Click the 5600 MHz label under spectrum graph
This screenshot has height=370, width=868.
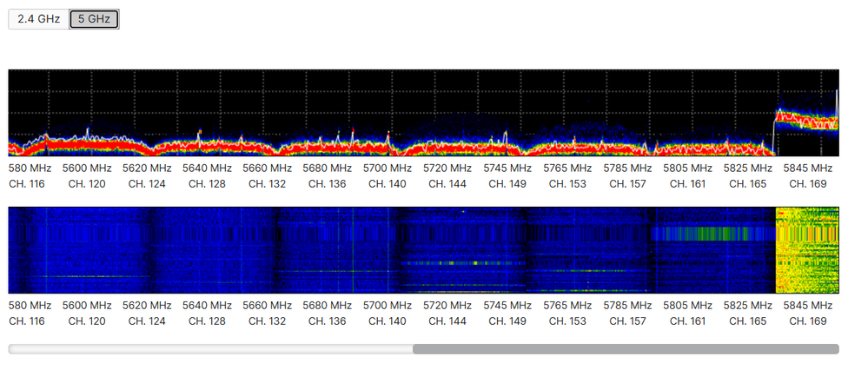tap(87, 168)
